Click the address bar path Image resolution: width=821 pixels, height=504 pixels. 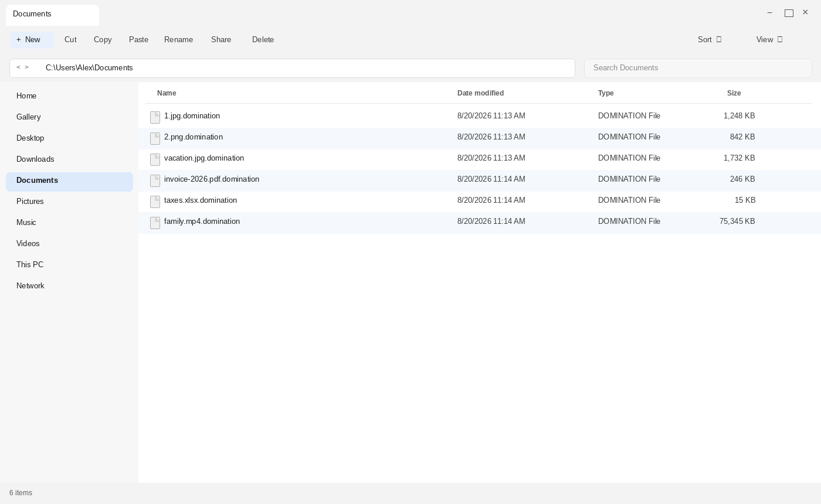pos(89,68)
